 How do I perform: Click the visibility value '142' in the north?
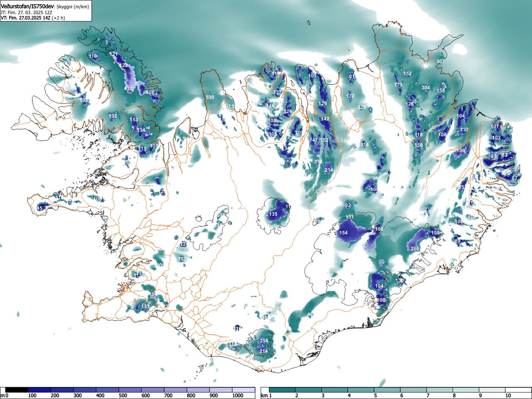pos(325,119)
